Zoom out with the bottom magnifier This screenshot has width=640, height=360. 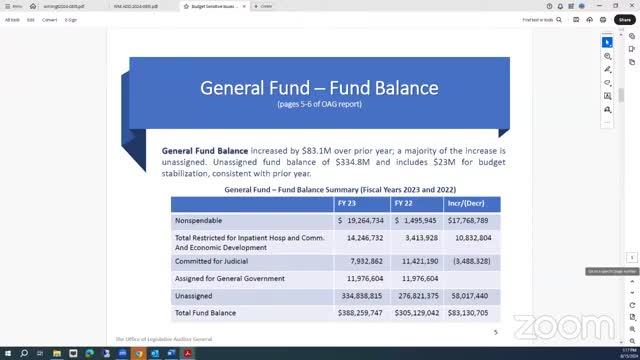point(632,341)
